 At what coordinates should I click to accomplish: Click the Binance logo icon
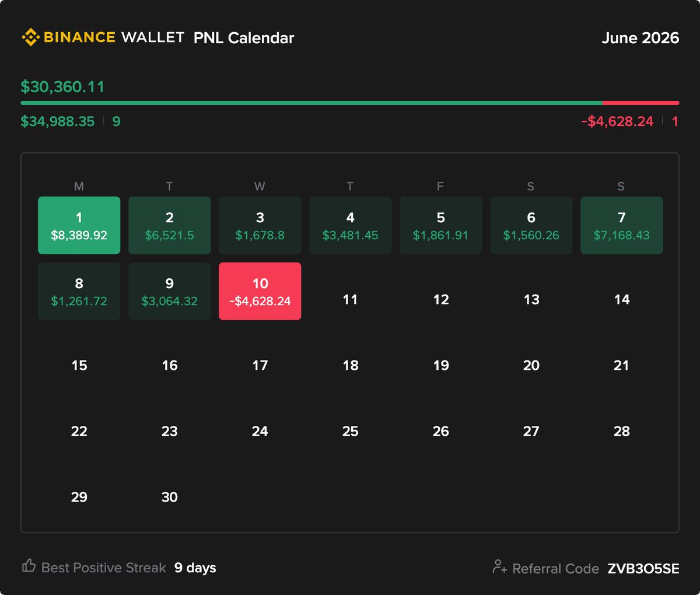30,37
